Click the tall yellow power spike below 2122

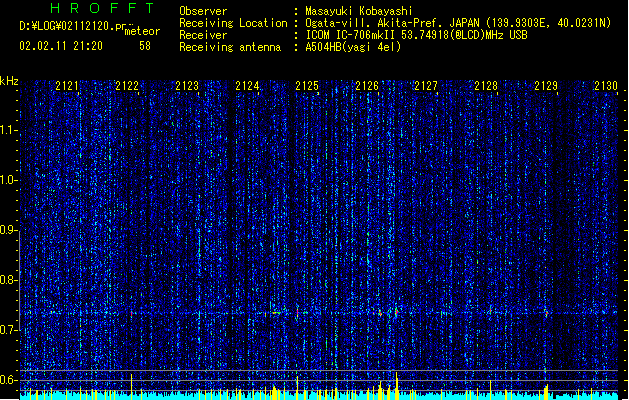click(x=132, y=387)
